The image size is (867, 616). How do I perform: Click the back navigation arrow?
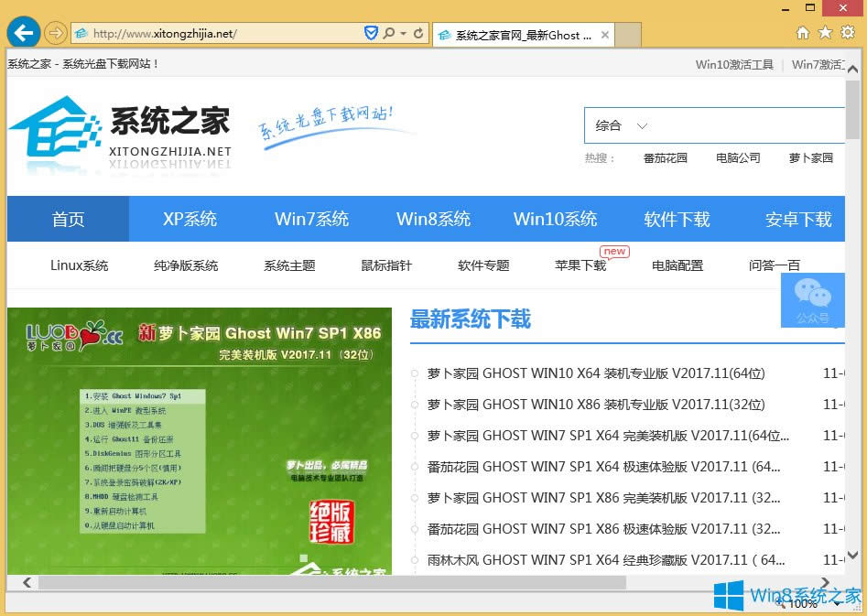(23, 32)
